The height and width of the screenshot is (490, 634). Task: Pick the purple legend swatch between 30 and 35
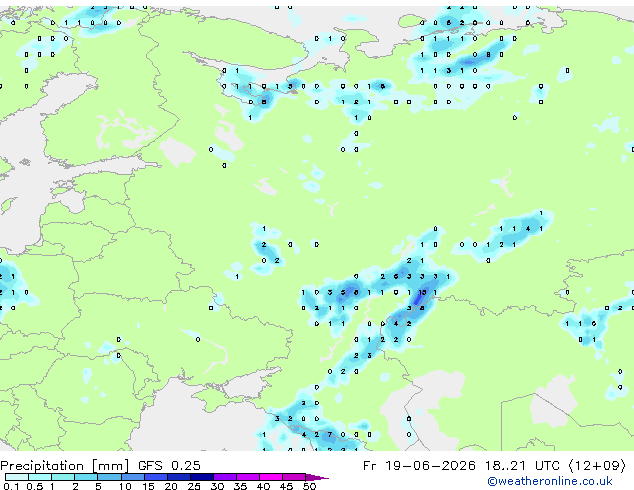point(225,477)
